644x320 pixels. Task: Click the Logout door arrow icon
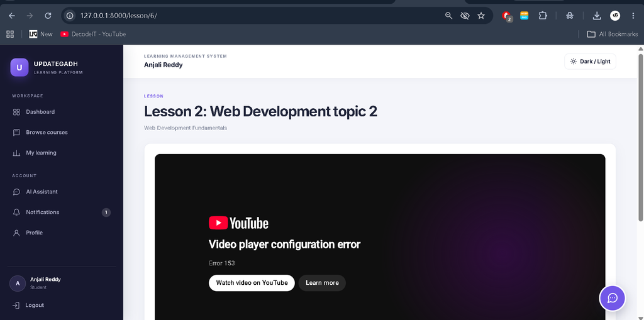pos(16,305)
